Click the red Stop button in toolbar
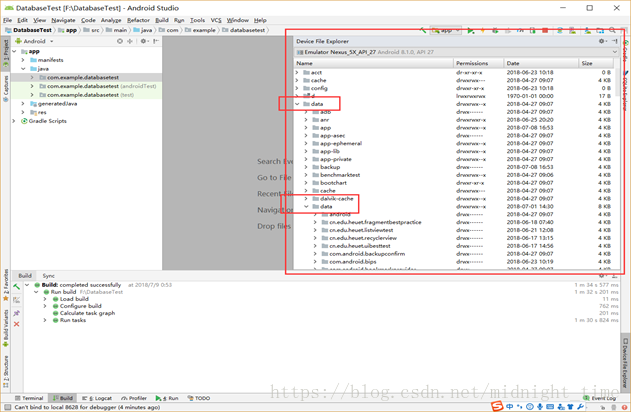631x412 pixels. (x=545, y=31)
